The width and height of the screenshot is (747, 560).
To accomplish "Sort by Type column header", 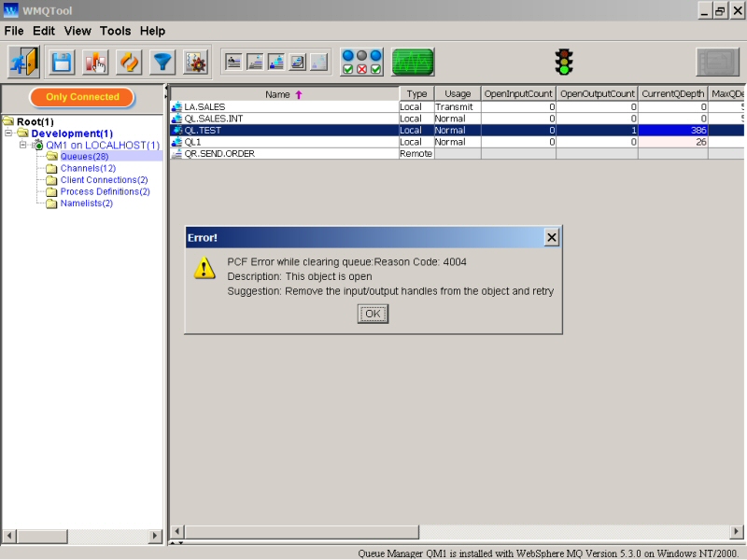I will point(416,94).
